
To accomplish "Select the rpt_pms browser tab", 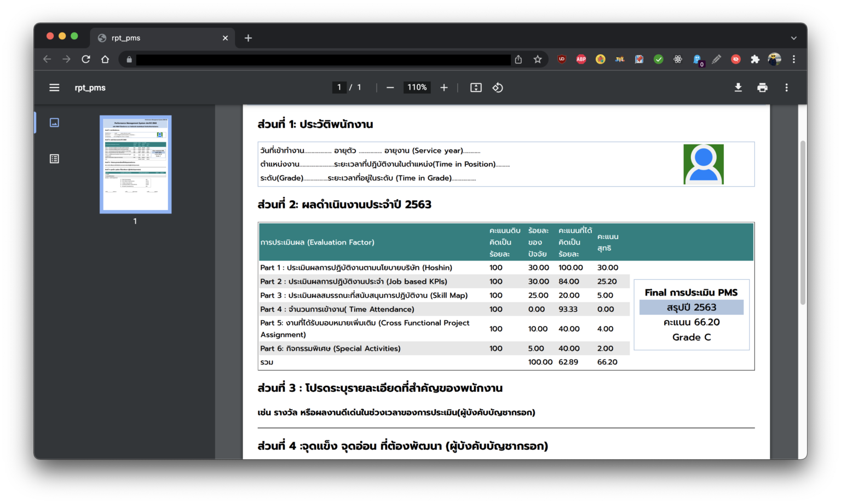I will (159, 38).
